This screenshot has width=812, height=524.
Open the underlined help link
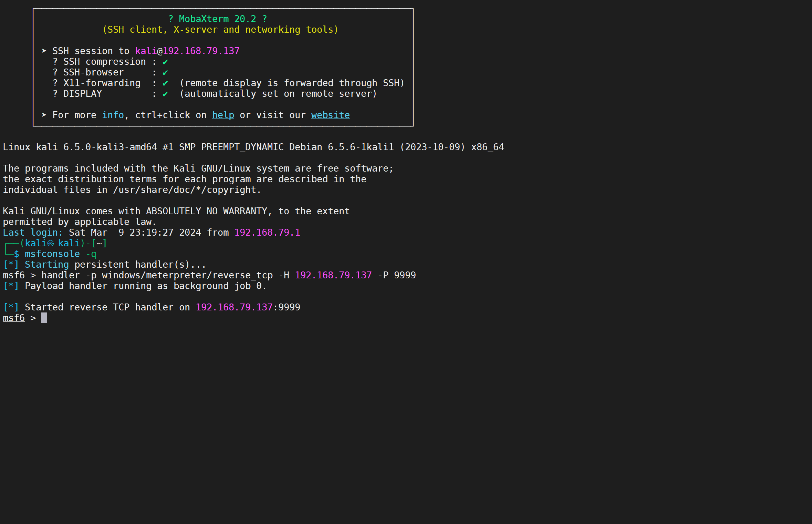coord(223,115)
